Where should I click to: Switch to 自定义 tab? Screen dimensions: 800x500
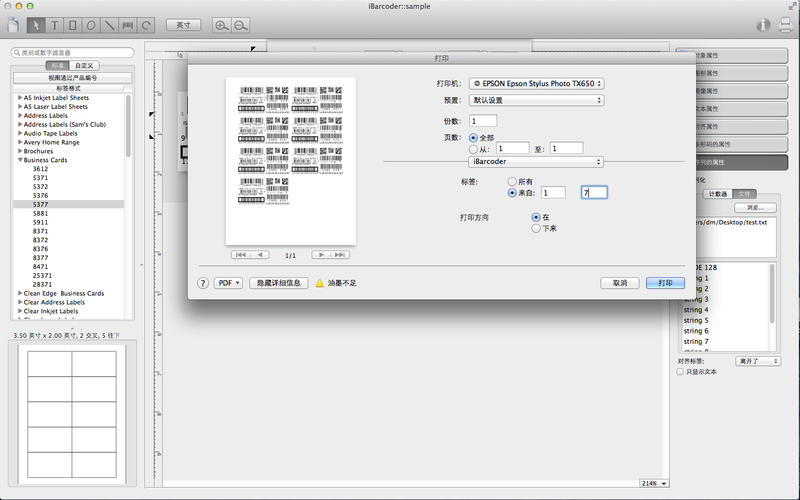click(x=84, y=66)
